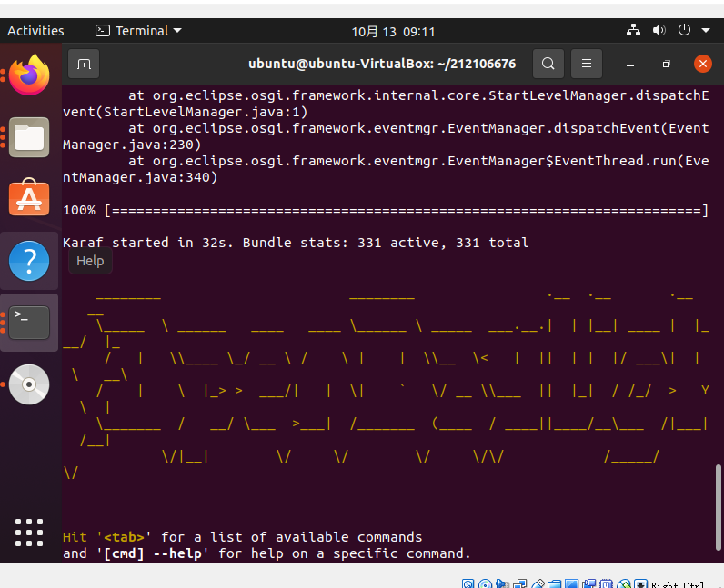Image resolution: width=724 pixels, height=588 pixels.
Task: Click 'ntManager.java:340)' stack trace line
Action: [x=140, y=177]
